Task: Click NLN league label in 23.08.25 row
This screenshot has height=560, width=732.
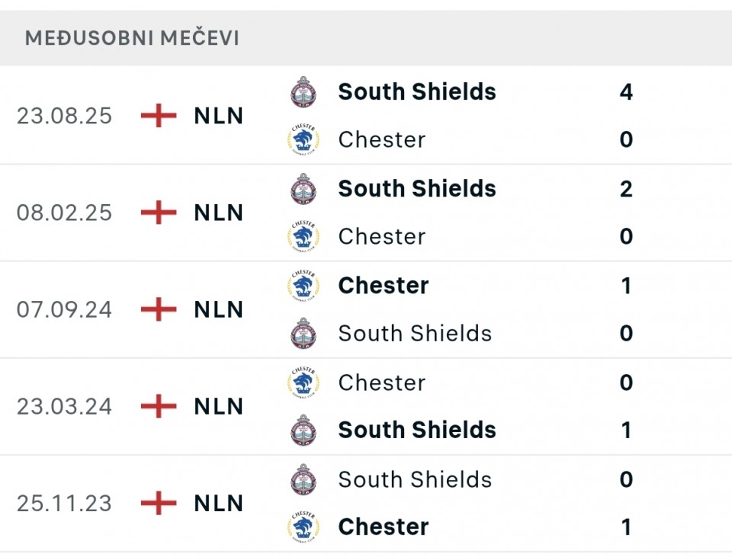Action: pos(219,116)
